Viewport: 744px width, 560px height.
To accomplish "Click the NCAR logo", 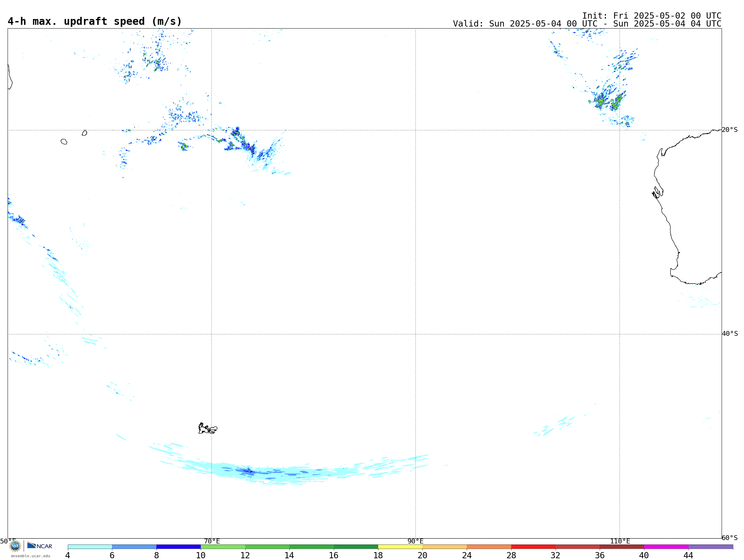I will click(40, 546).
